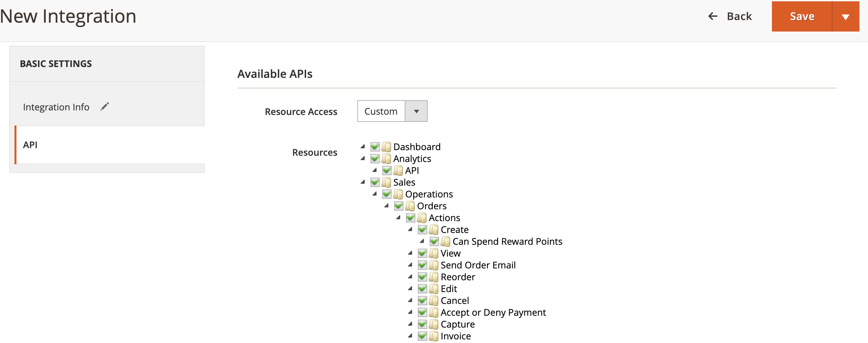Select the Accept or Deny Payment item
Viewport: 868px width, 343px height.
(493, 312)
